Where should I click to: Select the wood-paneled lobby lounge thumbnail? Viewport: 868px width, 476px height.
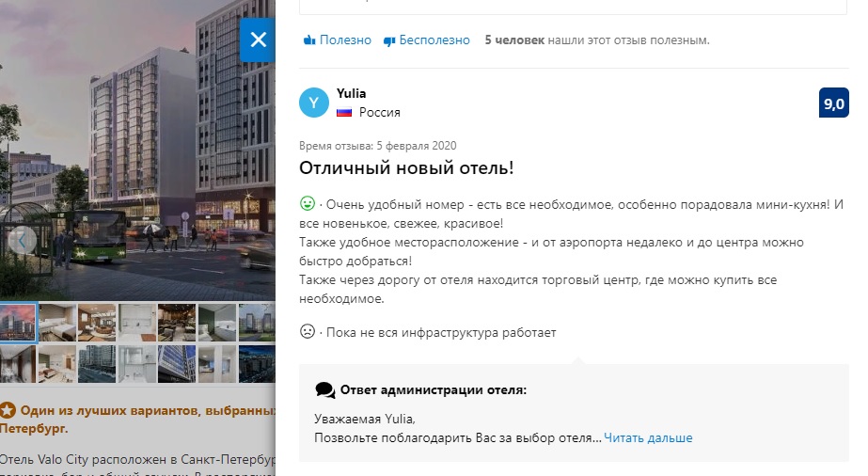coord(98,322)
